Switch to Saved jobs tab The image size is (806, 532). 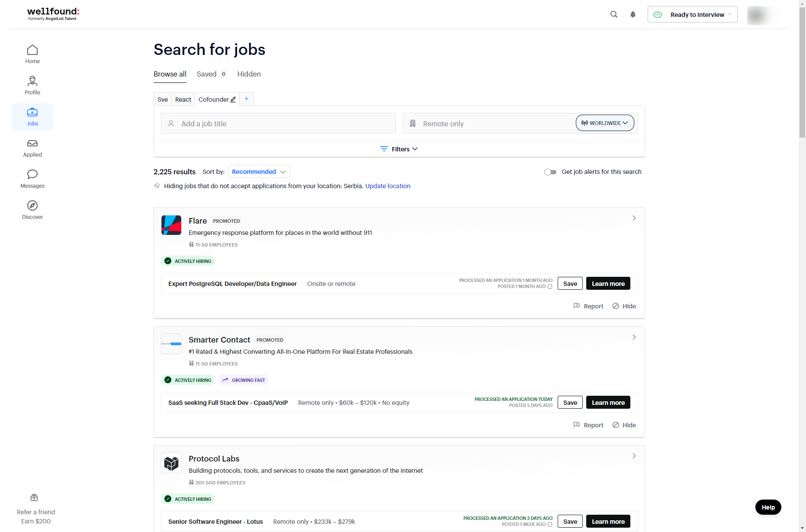tap(212, 74)
